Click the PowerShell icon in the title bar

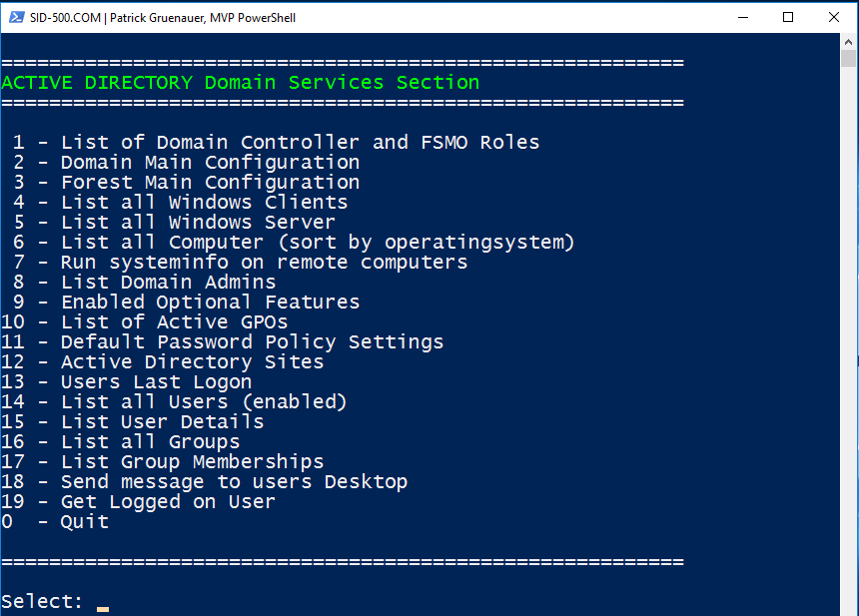16,17
